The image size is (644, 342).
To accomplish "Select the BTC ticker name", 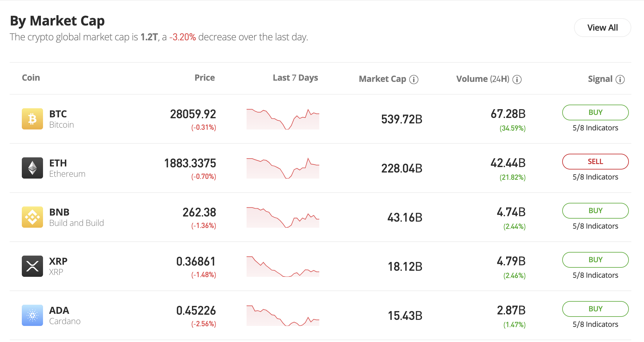I will pos(58,114).
